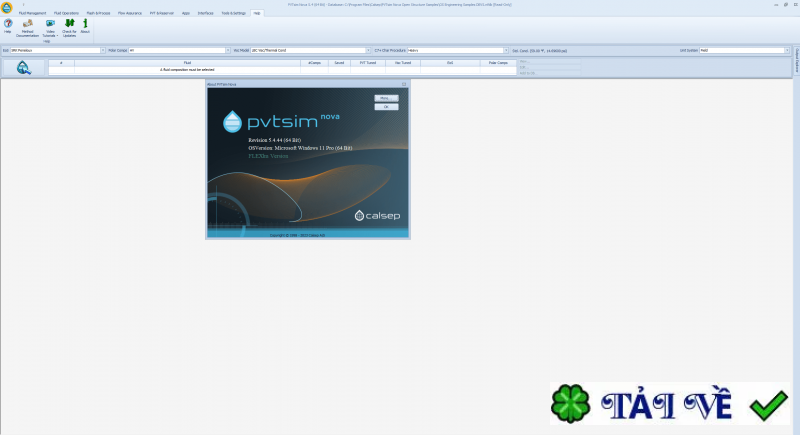Viewport: 800px width, 435px height.
Task: Expand the Unit System dropdown
Action: pyautogui.click(x=786, y=50)
